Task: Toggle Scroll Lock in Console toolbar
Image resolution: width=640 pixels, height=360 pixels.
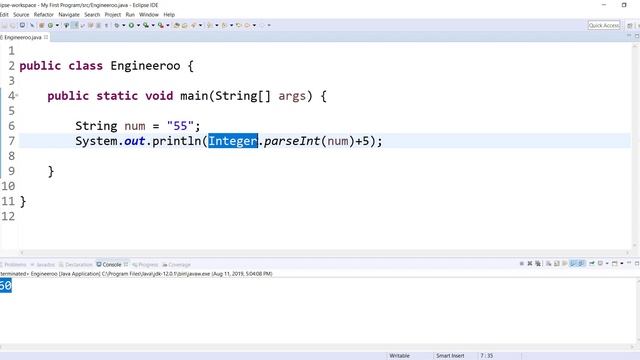Action: pos(556,263)
